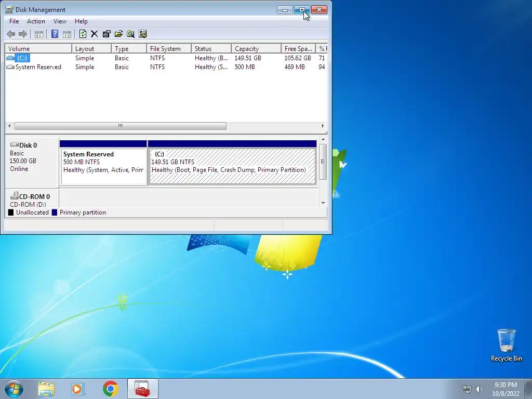Open the View menu
Screen dimensions: 532x399
(x=60, y=21)
